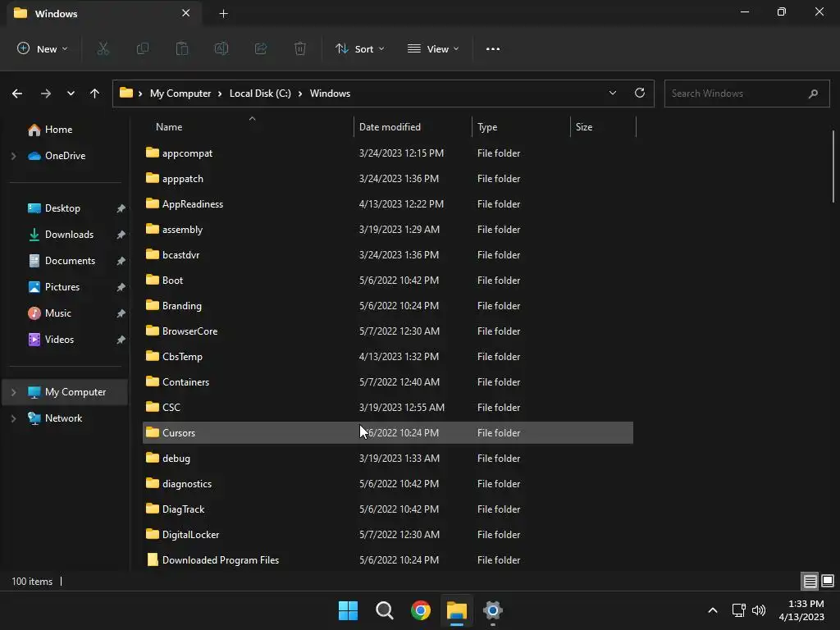The width and height of the screenshot is (840, 630).
Task: Click the folder icon in address bar
Action: coord(126,93)
